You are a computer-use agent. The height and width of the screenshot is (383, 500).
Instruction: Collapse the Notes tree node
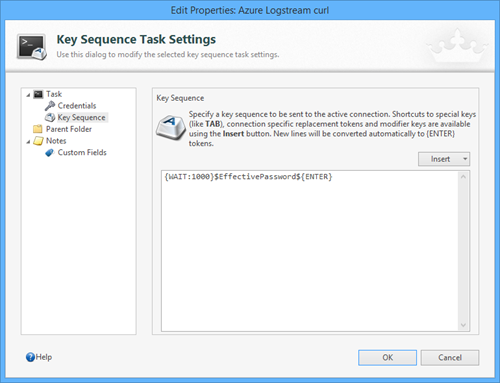pyautogui.click(x=28, y=142)
